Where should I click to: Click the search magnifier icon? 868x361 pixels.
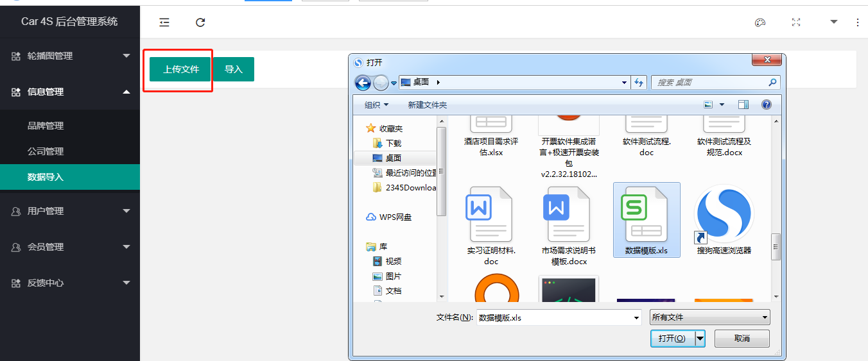(x=772, y=83)
